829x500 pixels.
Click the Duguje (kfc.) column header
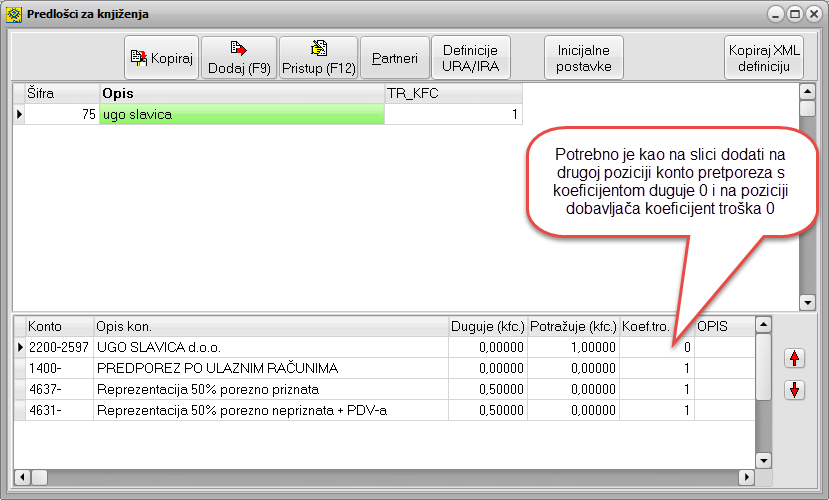click(488, 326)
